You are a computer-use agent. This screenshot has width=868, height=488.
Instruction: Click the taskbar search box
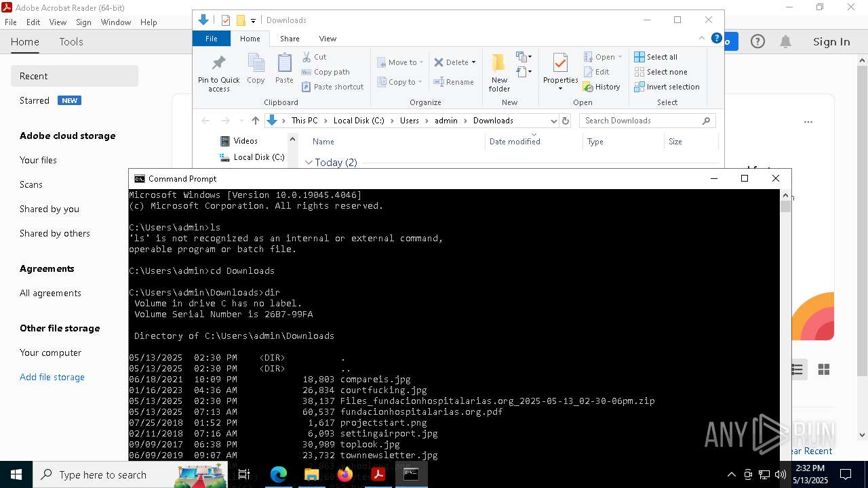tap(130, 474)
